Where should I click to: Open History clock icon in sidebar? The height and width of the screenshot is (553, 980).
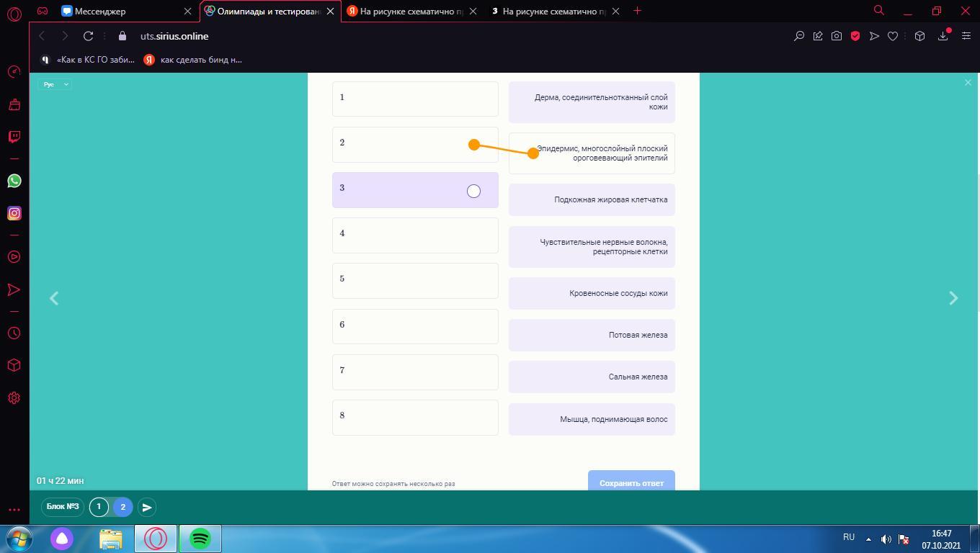(14, 333)
